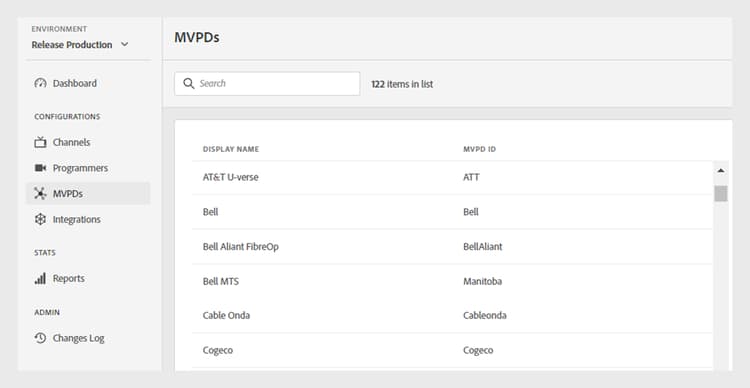Click the Cogeco MVPD ID cell
The height and width of the screenshot is (388, 750).
[478, 350]
